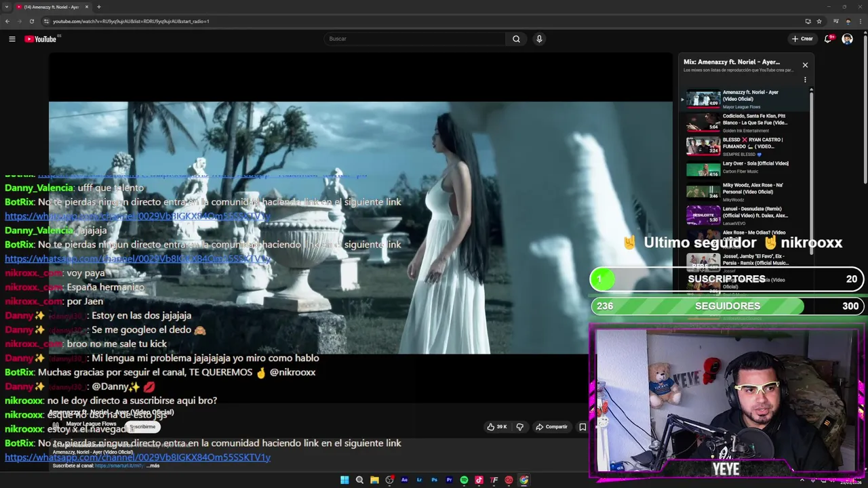Viewport: 868px width, 488px height.
Task: Launch Lightroom from the taskbar
Action: pyautogui.click(x=419, y=480)
